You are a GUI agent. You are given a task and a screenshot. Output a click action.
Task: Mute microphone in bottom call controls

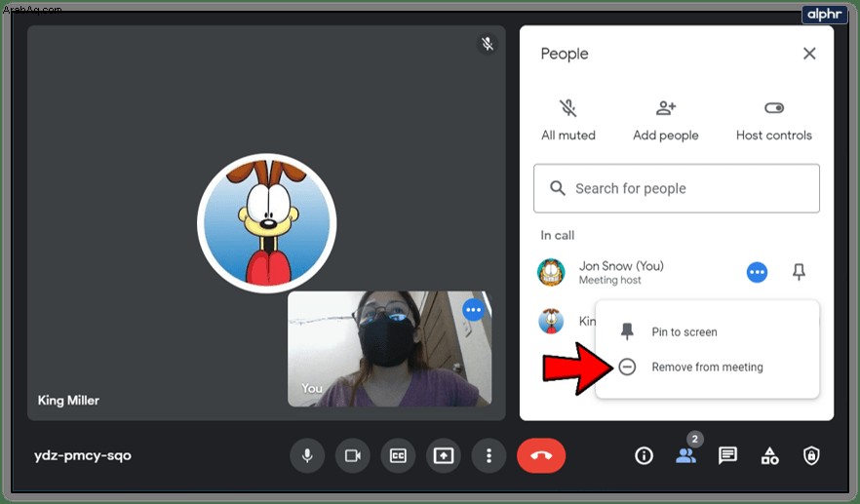click(307, 455)
